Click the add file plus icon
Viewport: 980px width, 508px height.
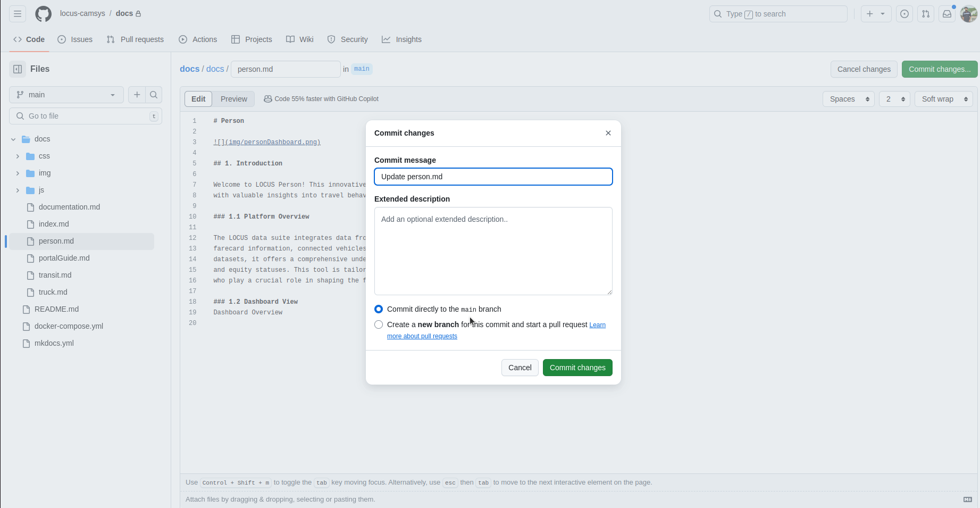(137, 95)
